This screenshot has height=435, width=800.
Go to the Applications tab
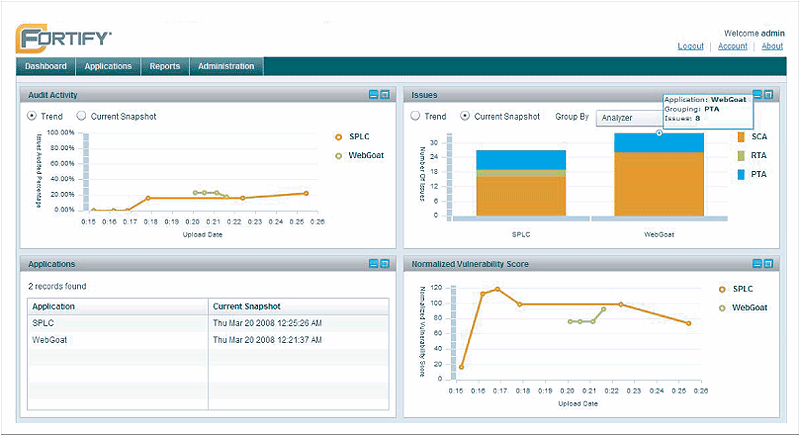click(x=108, y=67)
